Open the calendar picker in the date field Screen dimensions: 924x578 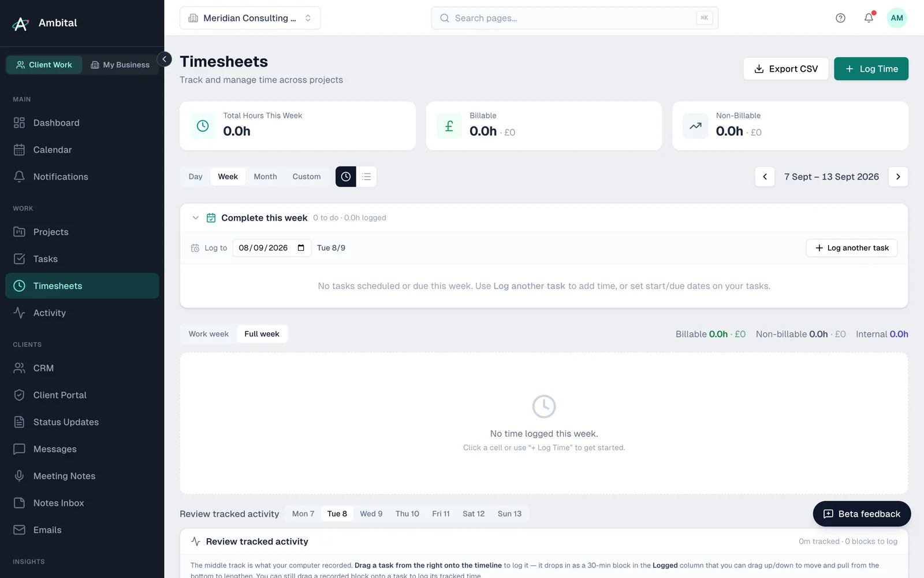tap(301, 248)
